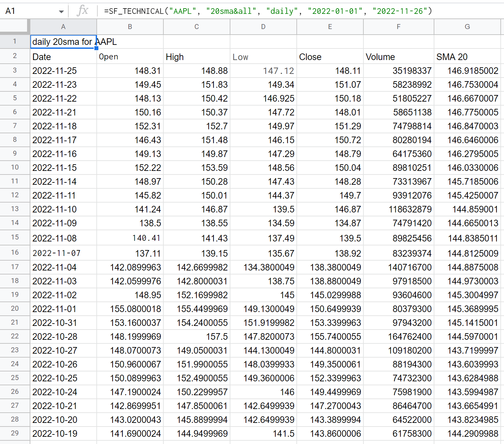Select row 1 header
This screenshot has width=504, height=444.
[15, 42]
